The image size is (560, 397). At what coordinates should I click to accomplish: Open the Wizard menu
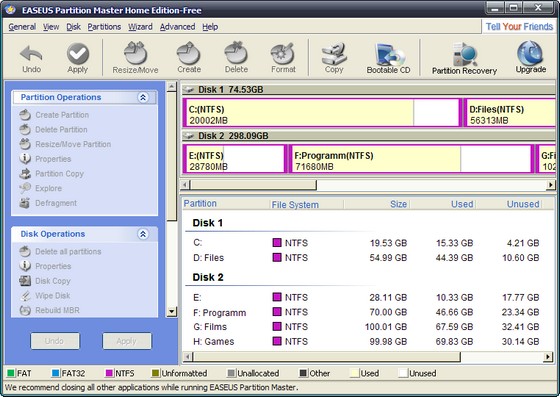click(x=140, y=27)
